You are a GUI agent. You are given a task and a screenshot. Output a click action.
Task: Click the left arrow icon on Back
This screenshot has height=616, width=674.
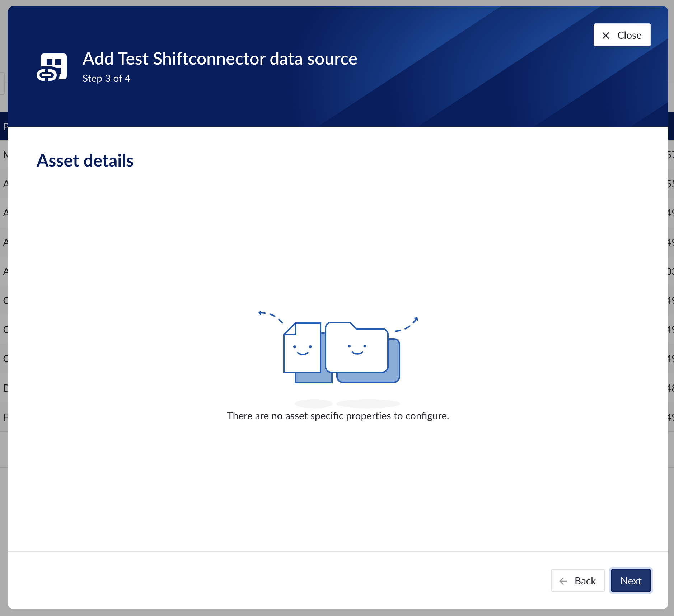coord(563,581)
